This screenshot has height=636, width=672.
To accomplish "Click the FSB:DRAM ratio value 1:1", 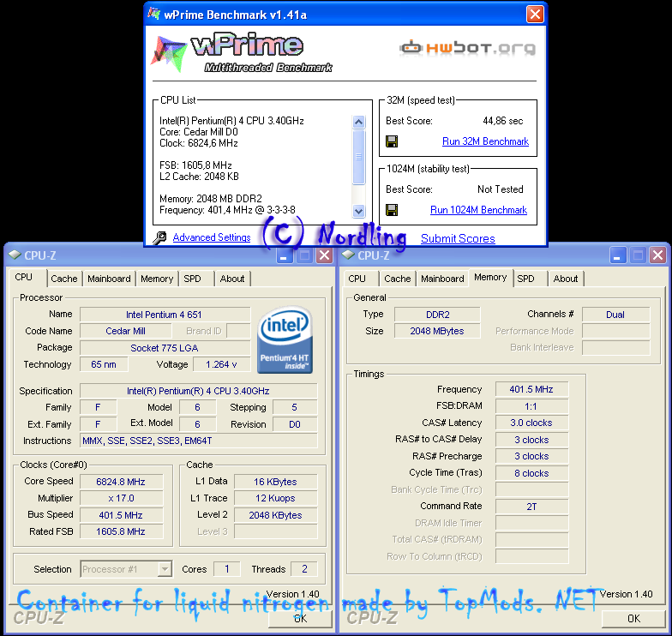I will tap(531, 406).
